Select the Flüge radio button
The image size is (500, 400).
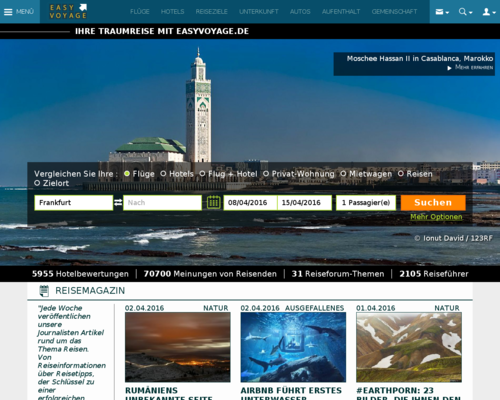127,174
